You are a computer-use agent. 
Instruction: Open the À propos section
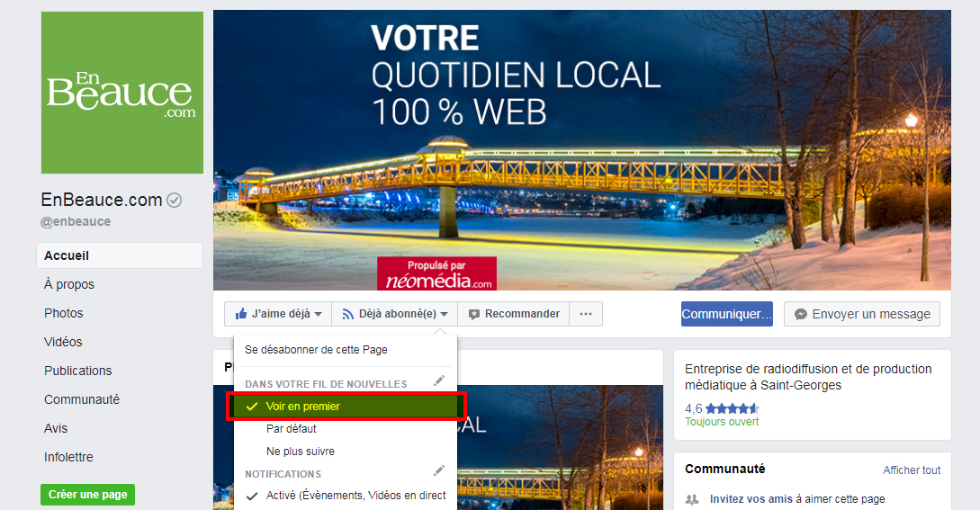click(68, 284)
